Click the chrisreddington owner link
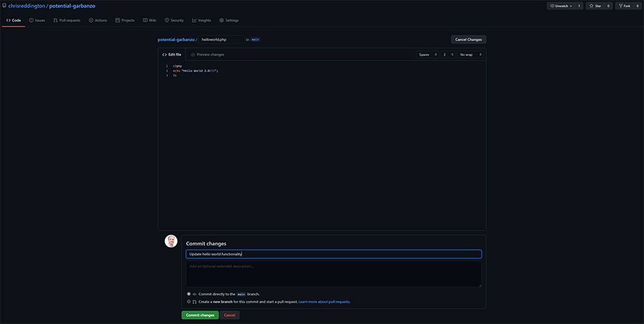Image resolution: width=644 pixels, height=324 pixels. tap(26, 6)
